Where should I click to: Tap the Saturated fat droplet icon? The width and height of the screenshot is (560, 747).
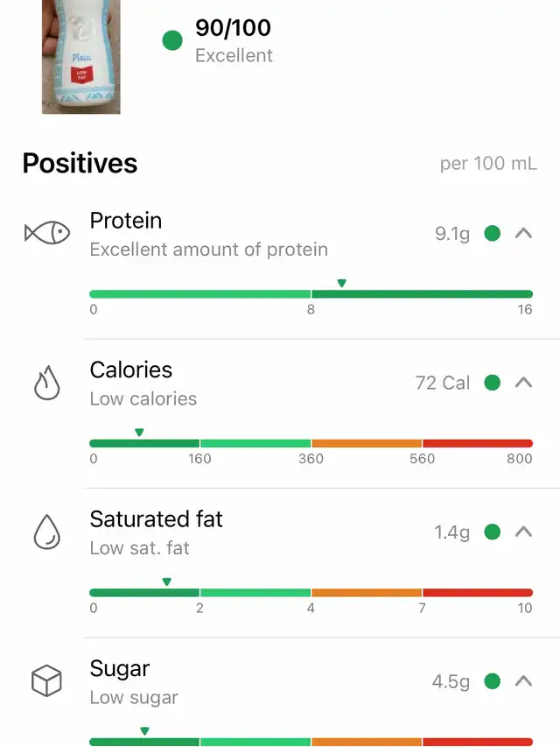(x=46, y=532)
